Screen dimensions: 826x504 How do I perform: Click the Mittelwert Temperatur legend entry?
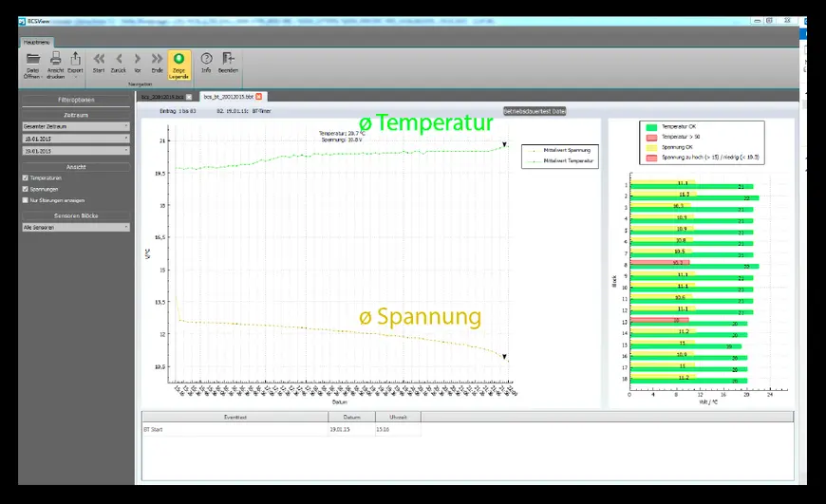point(561,161)
